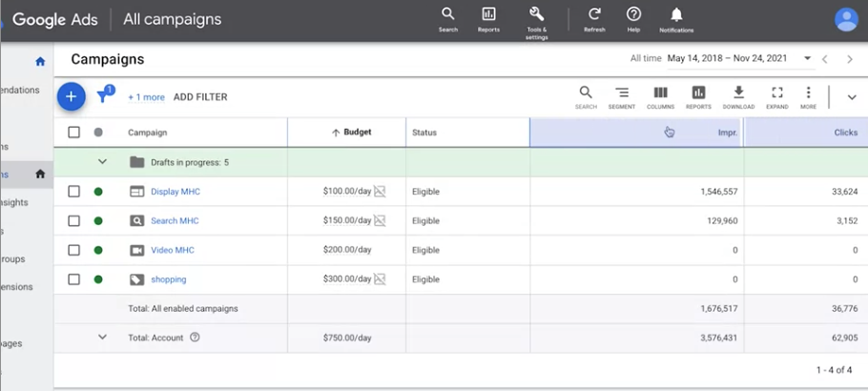Click the budget chart icon for shopping
The height and width of the screenshot is (391, 868).
[x=380, y=279]
